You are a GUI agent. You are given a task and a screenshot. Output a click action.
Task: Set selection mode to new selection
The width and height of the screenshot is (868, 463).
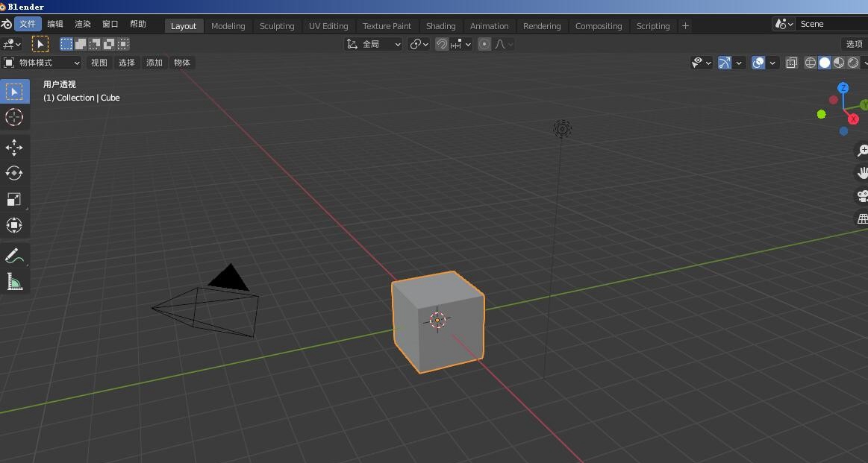pos(66,44)
